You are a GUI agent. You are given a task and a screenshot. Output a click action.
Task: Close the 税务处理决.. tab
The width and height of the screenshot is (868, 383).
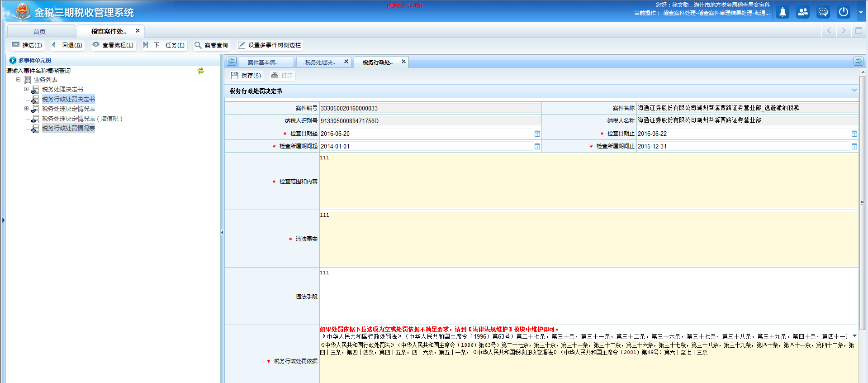[x=346, y=62]
